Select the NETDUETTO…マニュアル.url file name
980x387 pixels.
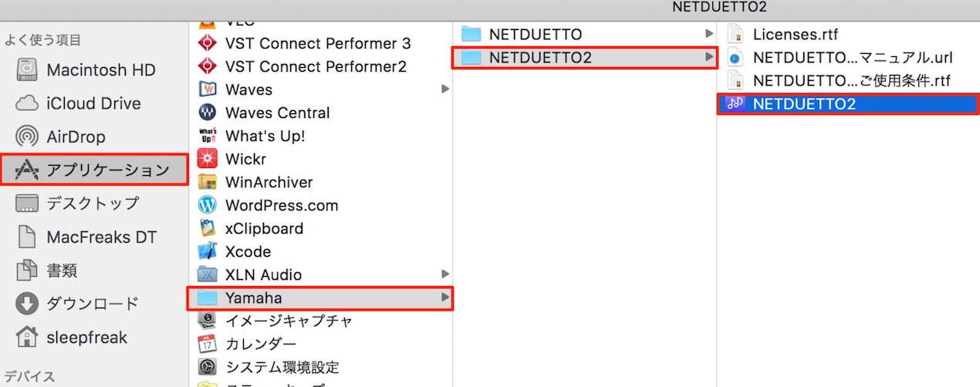coord(853,57)
